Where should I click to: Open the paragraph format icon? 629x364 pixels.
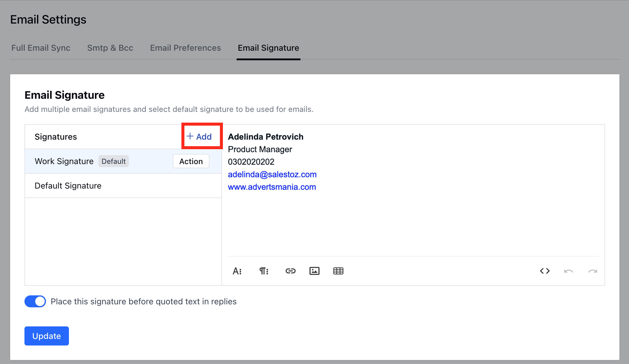coord(264,271)
